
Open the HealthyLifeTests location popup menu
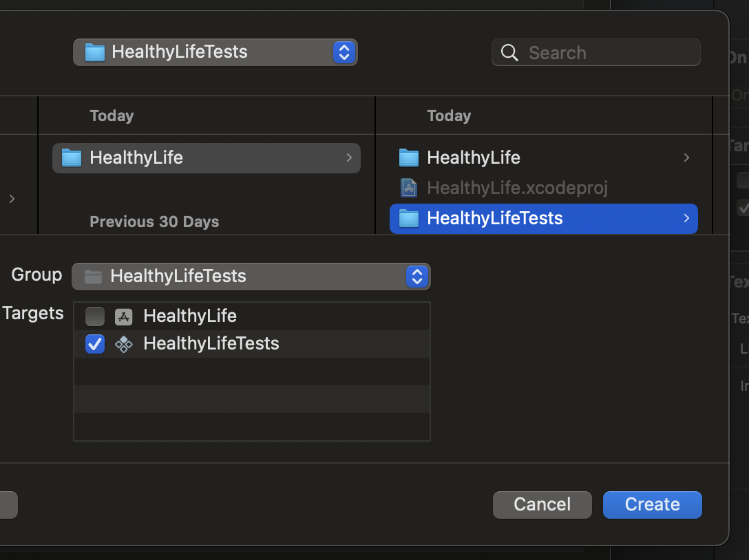coord(215,52)
